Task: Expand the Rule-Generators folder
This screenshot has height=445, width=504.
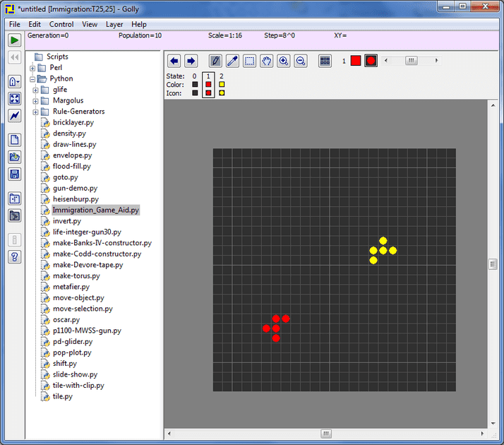Action: pyautogui.click(x=36, y=112)
